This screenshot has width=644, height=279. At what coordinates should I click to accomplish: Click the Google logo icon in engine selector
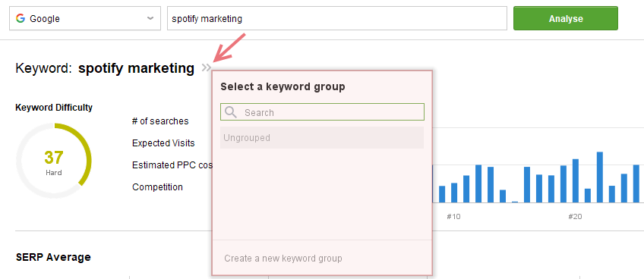click(x=21, y=18)
